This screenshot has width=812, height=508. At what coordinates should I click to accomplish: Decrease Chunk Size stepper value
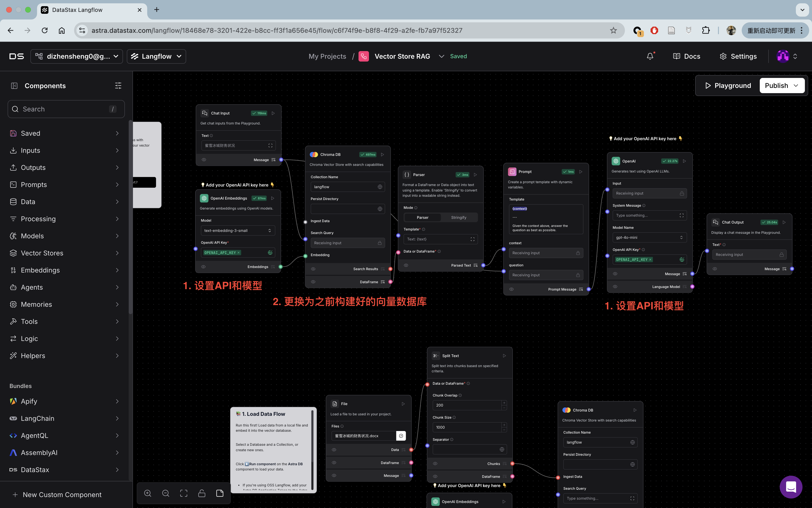coord(504,430)
